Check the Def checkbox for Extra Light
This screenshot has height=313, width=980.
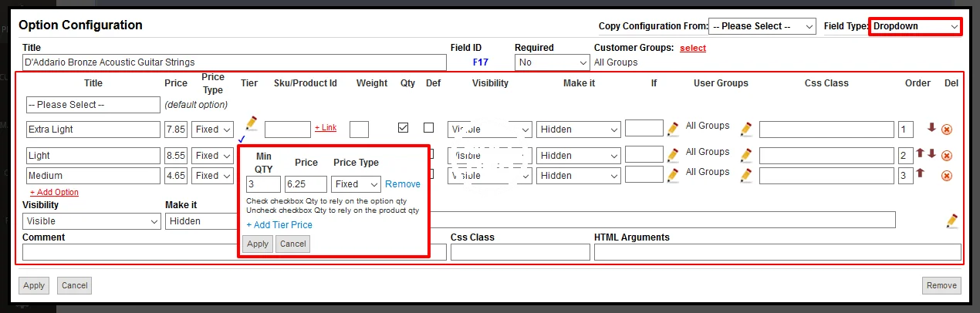[x=429, y=128]
